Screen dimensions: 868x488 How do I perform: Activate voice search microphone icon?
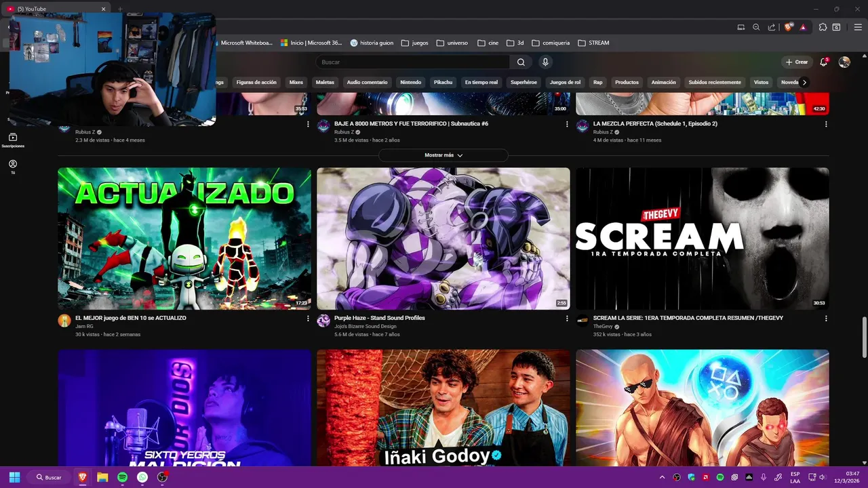point(545,62)
